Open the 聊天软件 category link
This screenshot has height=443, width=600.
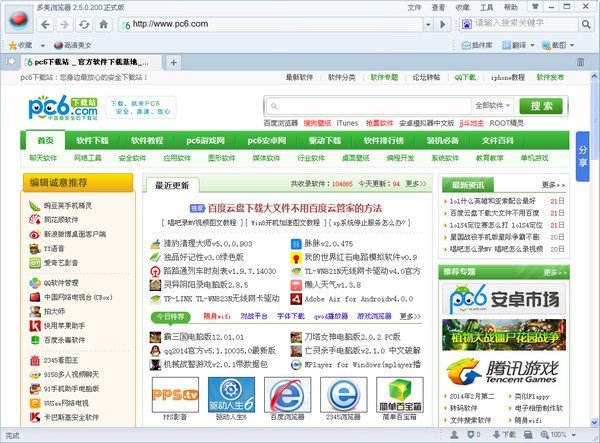click(x=43, y=158)
